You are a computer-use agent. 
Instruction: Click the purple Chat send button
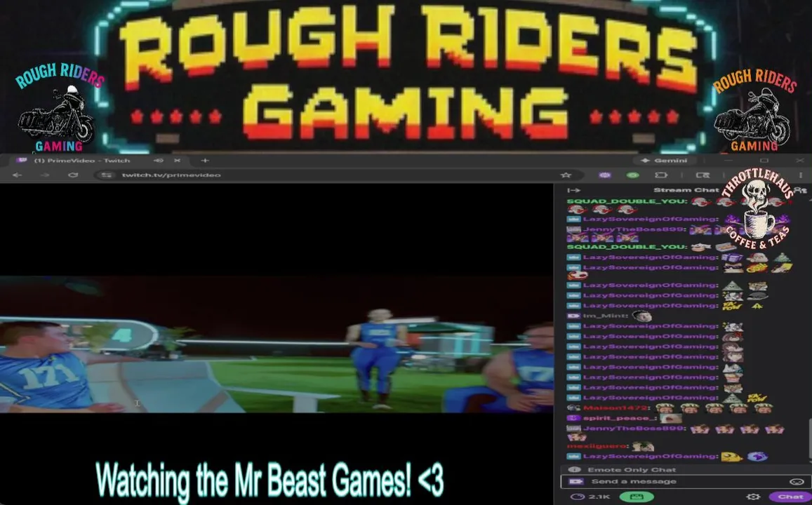click(790, 497)
